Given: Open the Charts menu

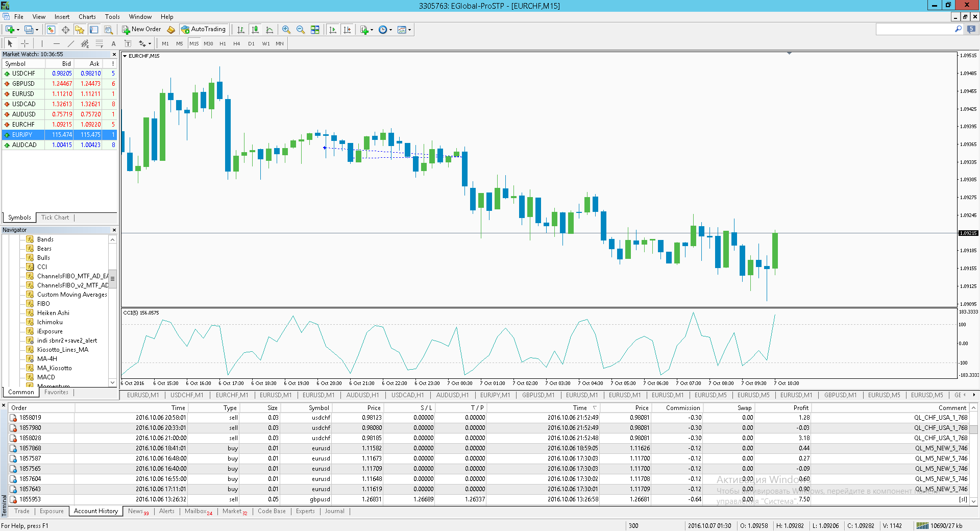Looking at the screenshot, I should pyautogui.click(x=87, y=17).
